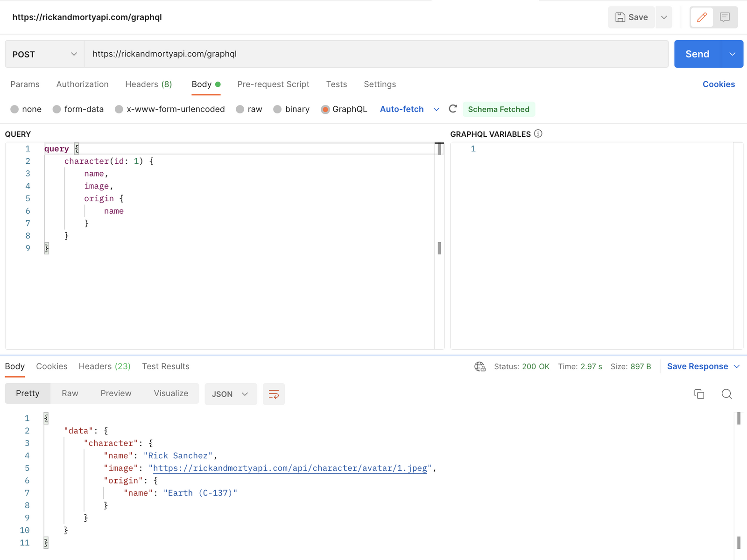Open the response Headers (23) tab
This screenshot has width=747, height=560.
[x=104, y=366]
